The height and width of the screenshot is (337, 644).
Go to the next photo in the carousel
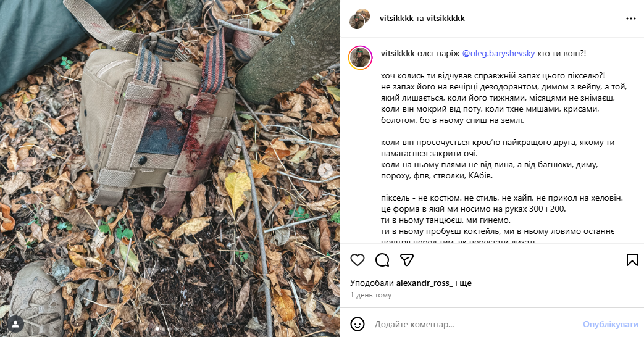(x=327, y=168)
